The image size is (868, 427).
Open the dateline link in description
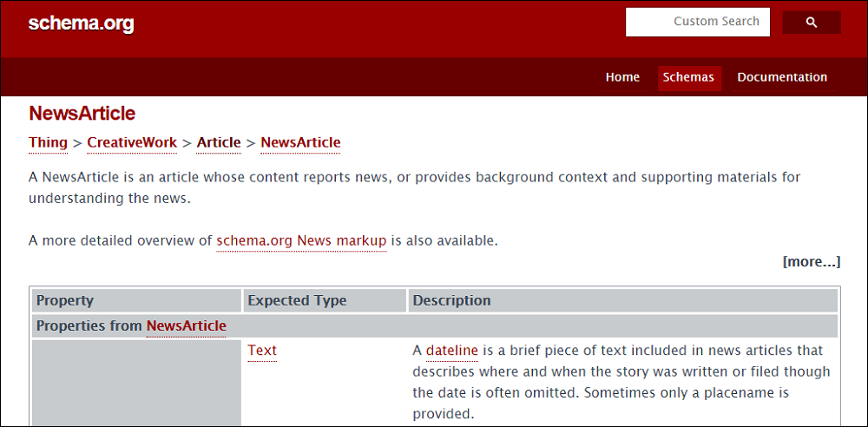point(451,351)
